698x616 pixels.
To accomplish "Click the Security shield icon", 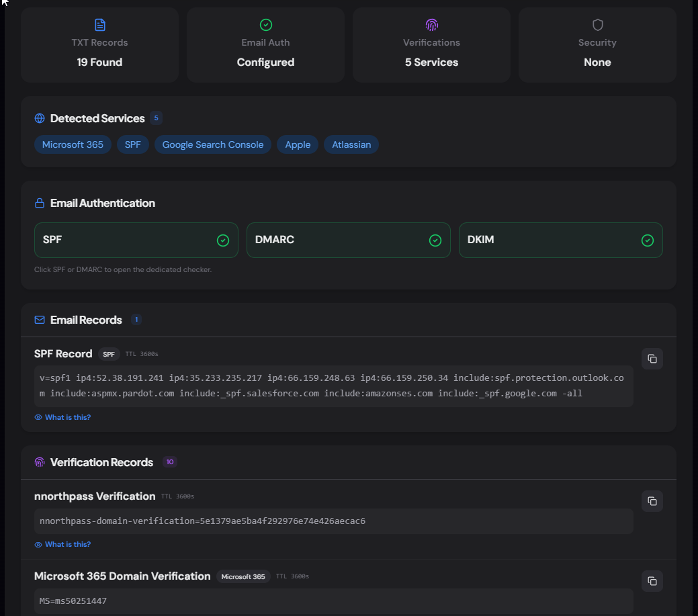I will [597, 25].
